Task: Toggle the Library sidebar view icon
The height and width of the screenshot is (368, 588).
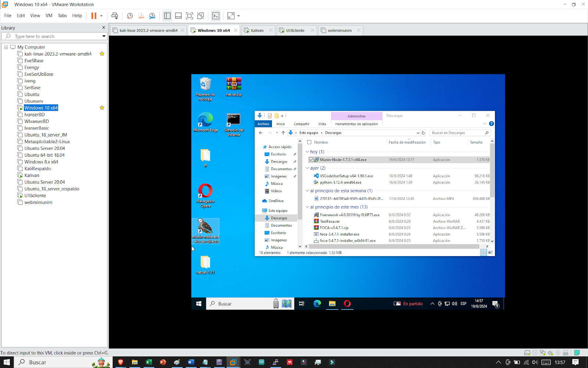Action: (x=167, y=16)
